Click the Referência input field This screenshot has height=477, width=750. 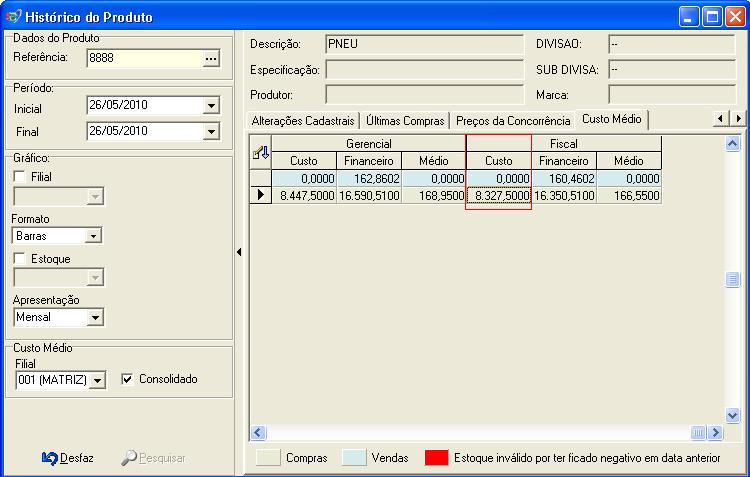(143, 59)
